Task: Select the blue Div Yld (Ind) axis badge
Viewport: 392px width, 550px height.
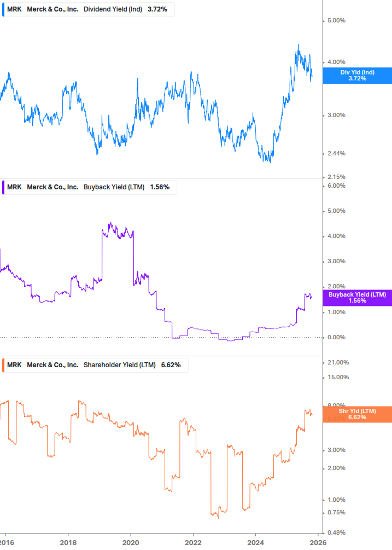Action: coord(357,76)
